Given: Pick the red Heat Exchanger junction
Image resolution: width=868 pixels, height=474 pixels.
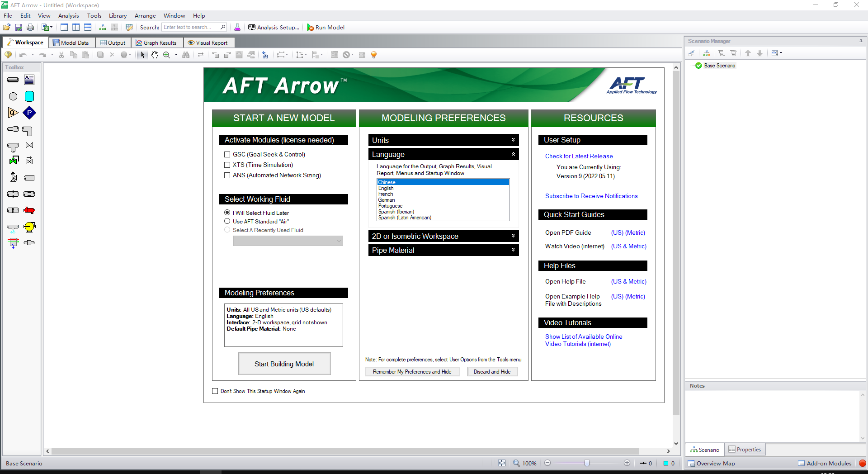Looking at the screenshot, I should pyautogui.click(x=29, y=210).
